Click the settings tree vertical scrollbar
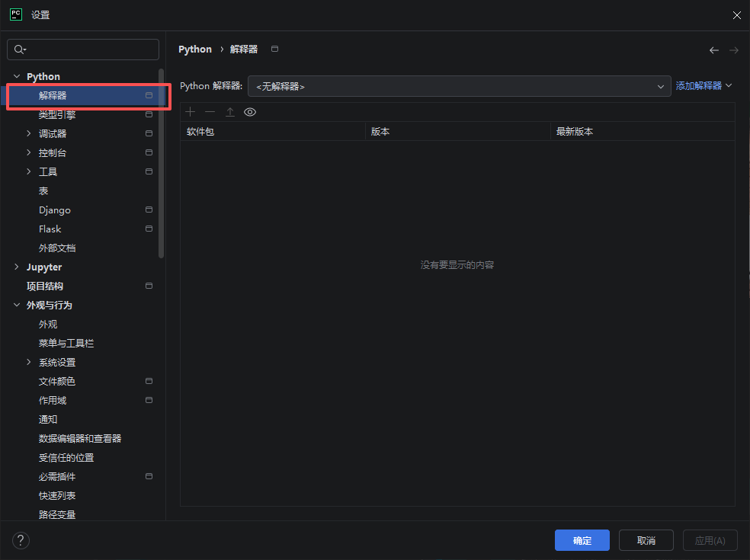The height and width of the screenshot is (560, 750). [161, 164]
